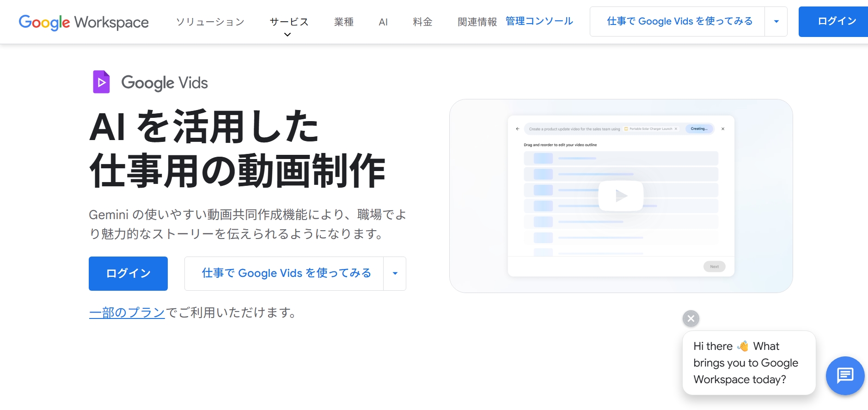
Task: Open 管理コンソール link
Action: coord(539,21)
